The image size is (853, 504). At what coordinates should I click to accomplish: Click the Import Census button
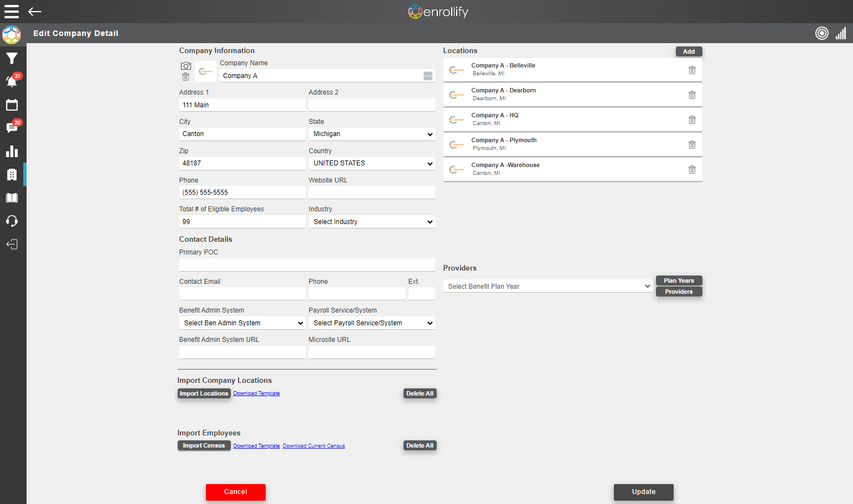(204, 445)
